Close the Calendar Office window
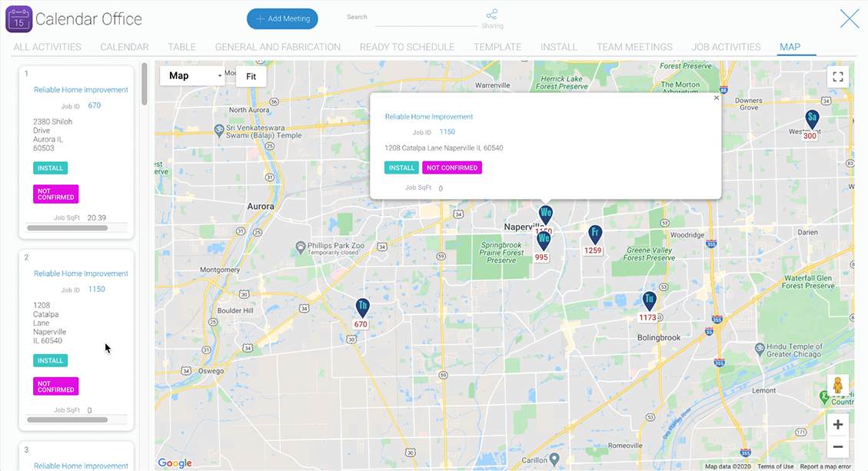 [850, 18]
